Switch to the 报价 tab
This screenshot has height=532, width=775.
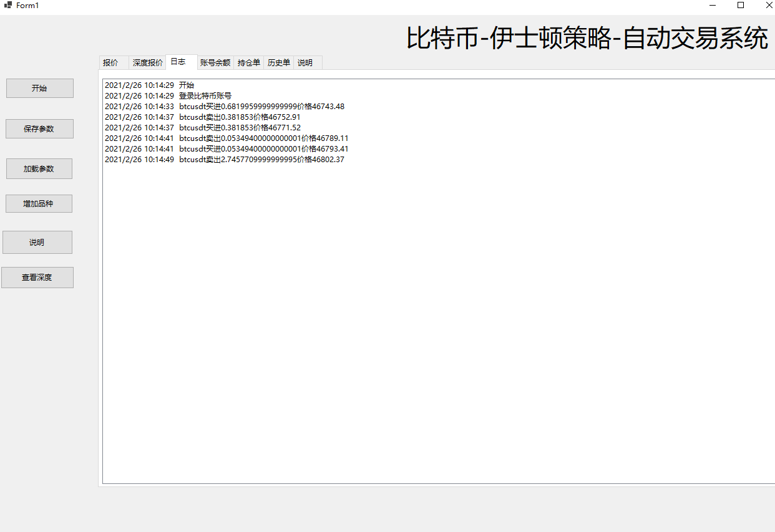114,63
